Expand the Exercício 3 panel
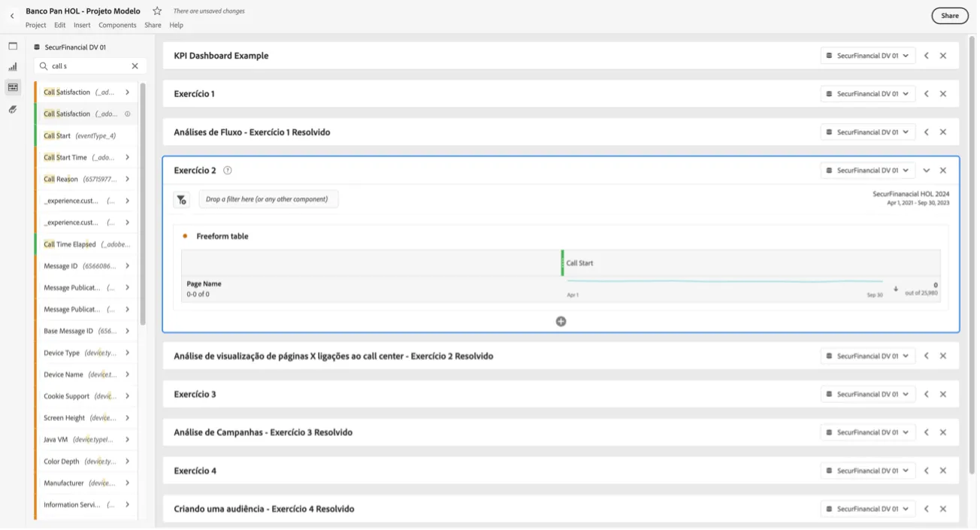 927,395
